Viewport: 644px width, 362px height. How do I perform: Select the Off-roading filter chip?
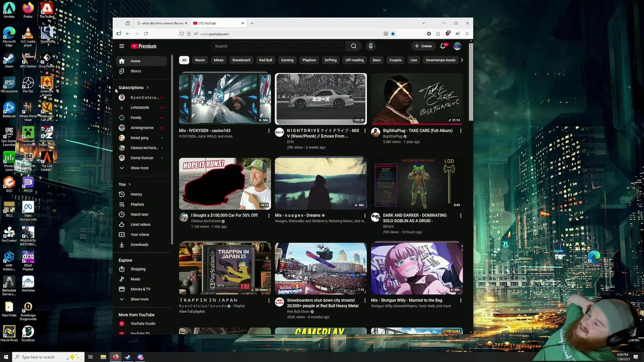354,60
